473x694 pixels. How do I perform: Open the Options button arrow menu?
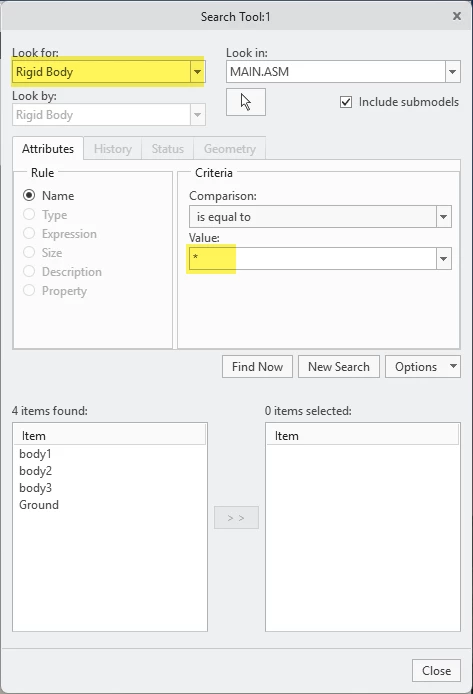point(453,366)
